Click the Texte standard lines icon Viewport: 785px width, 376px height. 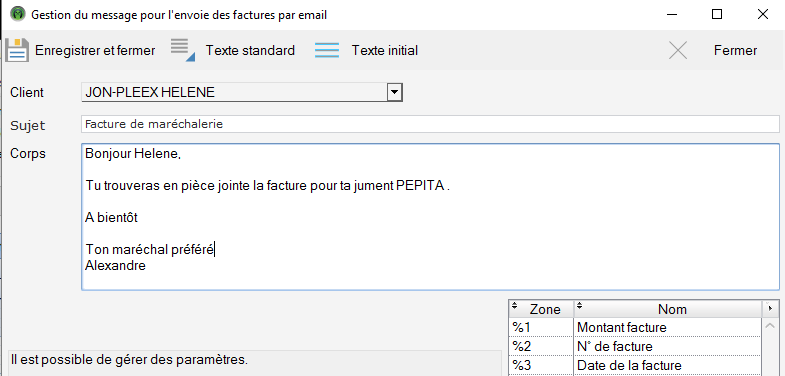182,50
